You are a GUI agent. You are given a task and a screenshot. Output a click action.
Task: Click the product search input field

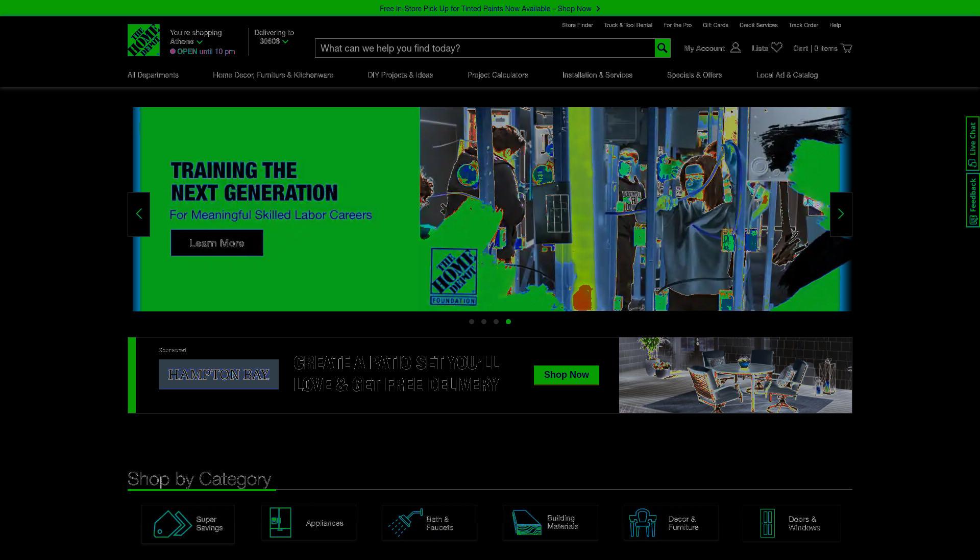[x=485, y=48]
